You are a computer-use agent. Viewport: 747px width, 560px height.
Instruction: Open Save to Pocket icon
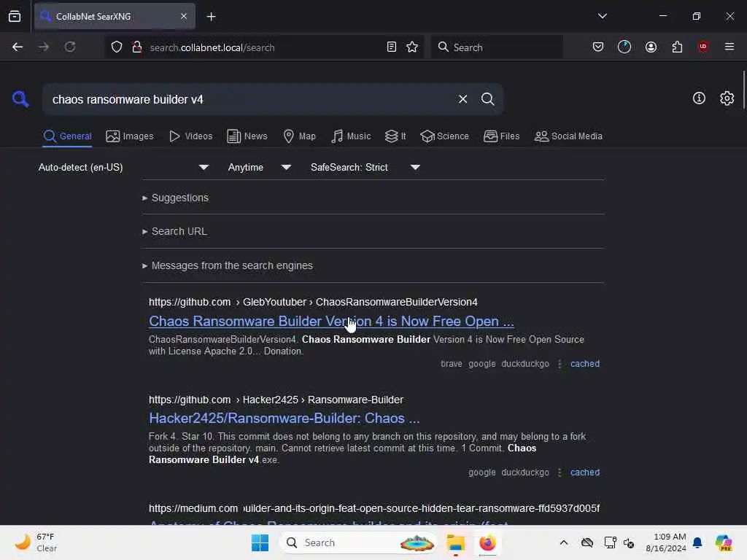598,47
